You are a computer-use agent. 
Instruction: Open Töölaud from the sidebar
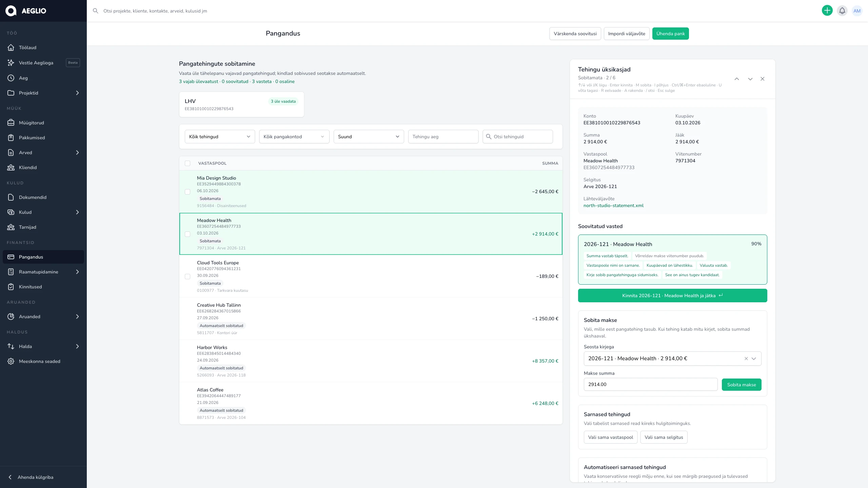tap(43, 47)
